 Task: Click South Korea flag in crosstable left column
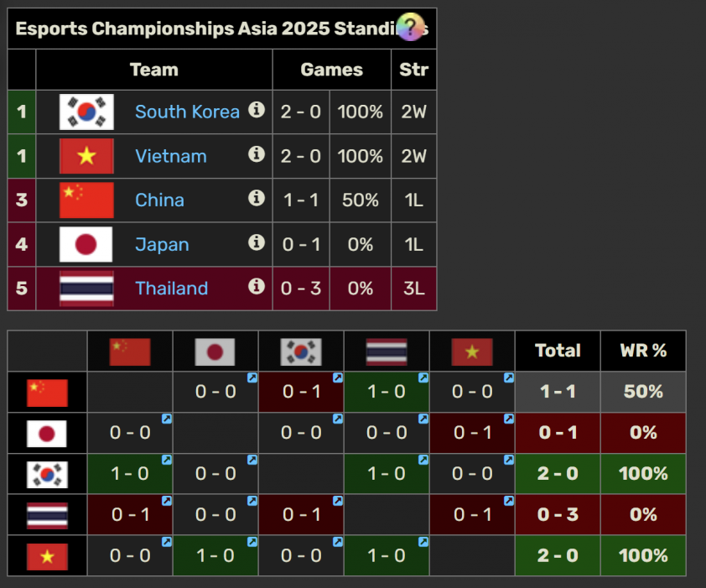coord(47,475)
